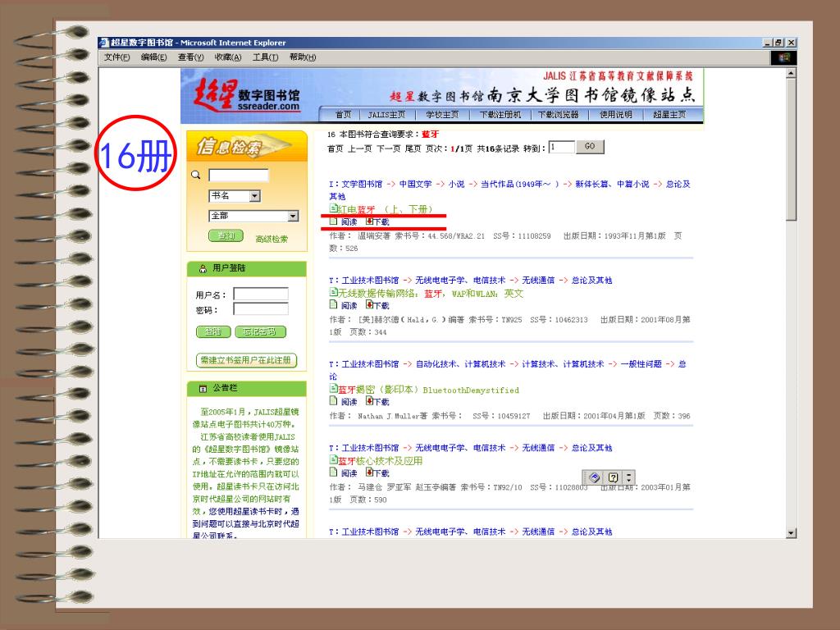Open the 文件(F) menu
The width and height of the screenshot is (840, 630).
(x=116, y=57)
